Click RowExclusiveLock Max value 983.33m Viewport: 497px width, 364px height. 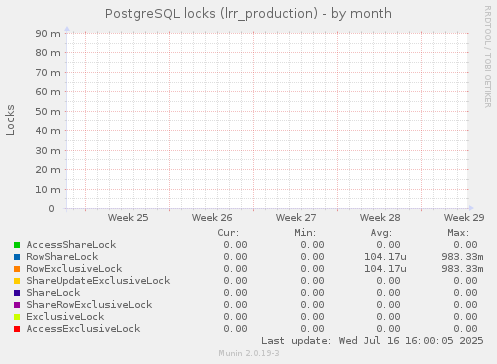(462, 269)
